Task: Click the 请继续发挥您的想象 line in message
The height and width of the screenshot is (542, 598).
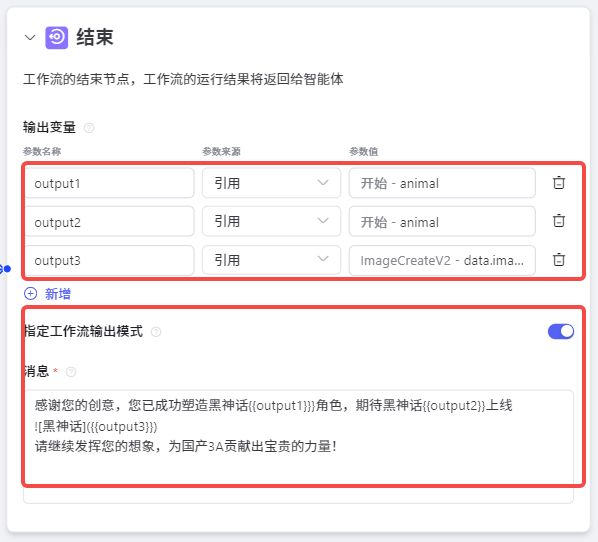Action: coord(186,446)
